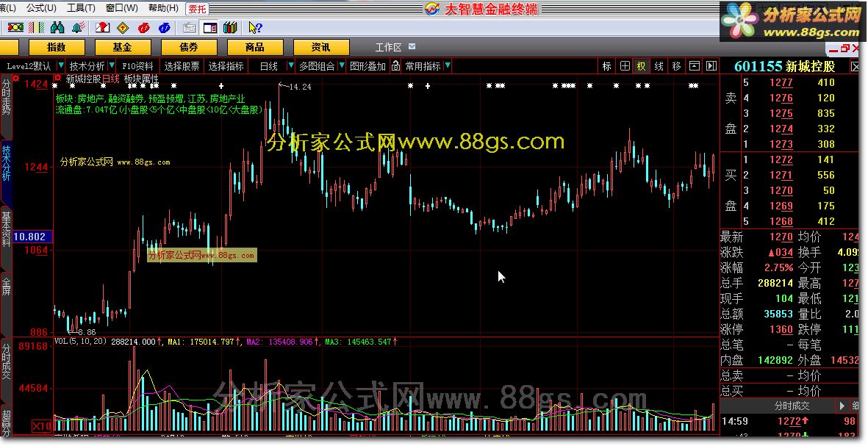Restore down the inner chart window
The image size is (868, 446).
pos(844,48)
